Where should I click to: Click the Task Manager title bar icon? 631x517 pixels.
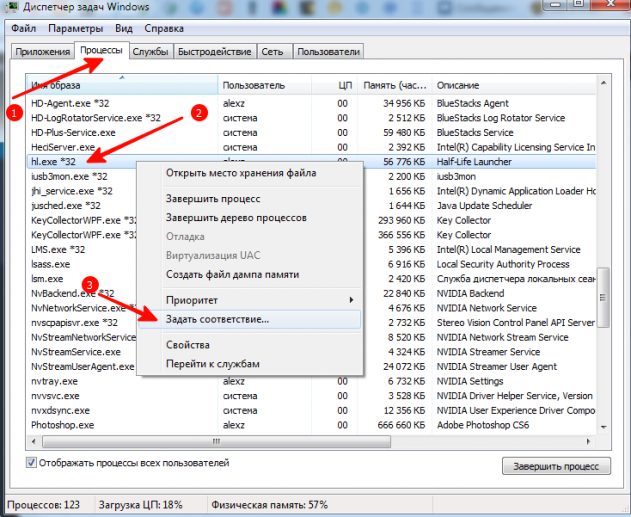click(x=10, y=6)
